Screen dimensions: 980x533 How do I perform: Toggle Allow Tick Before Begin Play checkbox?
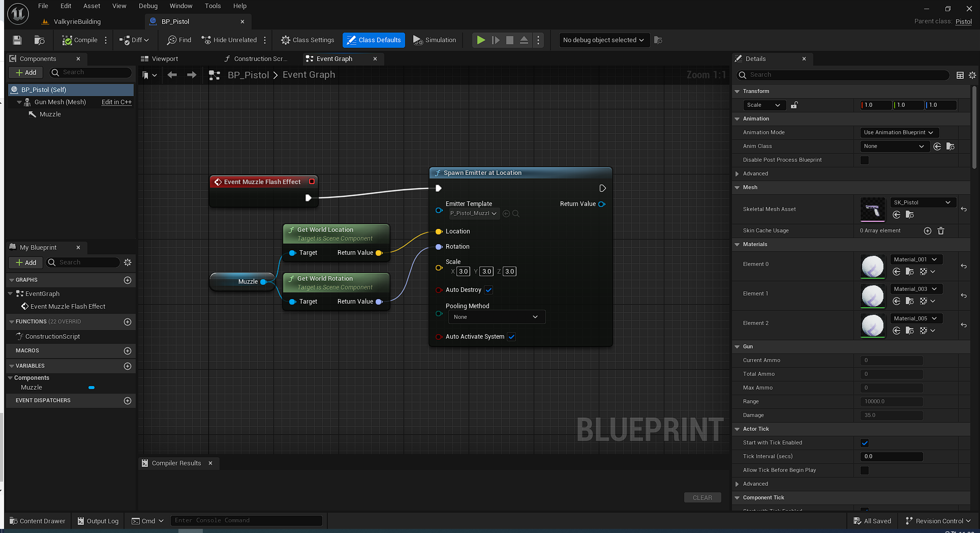[865, 470]
